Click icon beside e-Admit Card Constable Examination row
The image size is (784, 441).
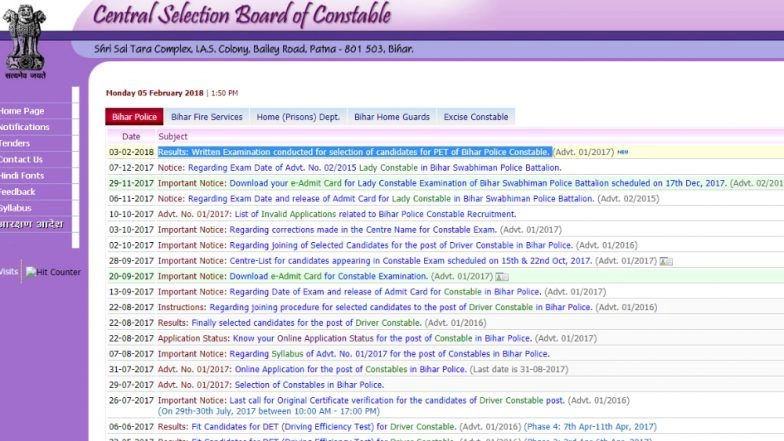point(502,276)
